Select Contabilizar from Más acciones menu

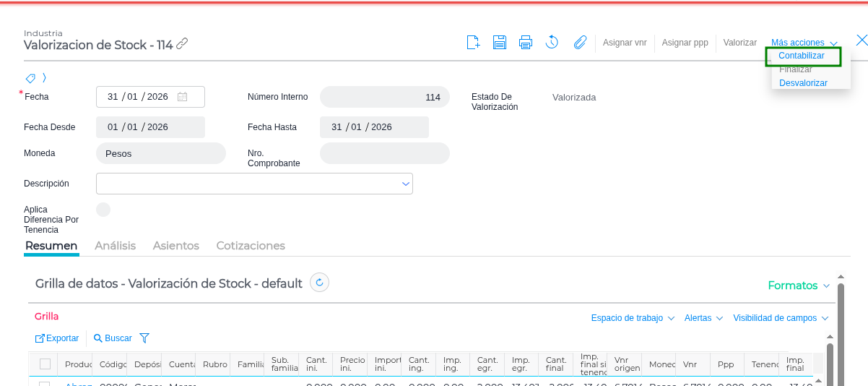[x=802, y=56]
